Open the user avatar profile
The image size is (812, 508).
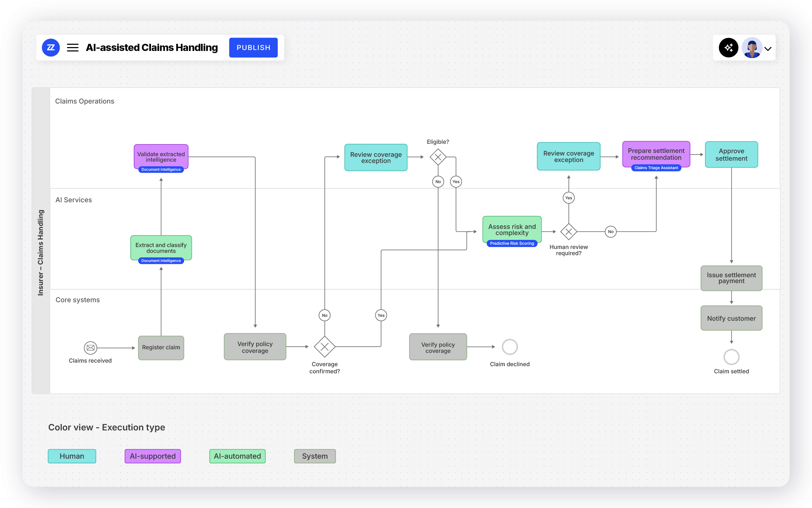[x=751, y=48]
